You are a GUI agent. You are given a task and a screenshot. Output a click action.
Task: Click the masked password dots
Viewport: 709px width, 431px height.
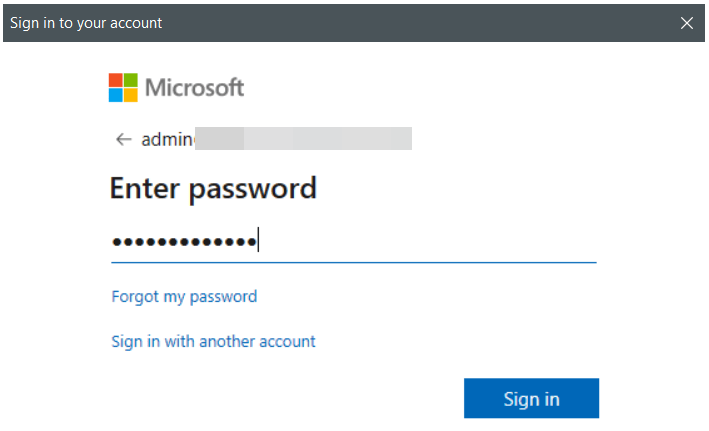tap(183, 241)
